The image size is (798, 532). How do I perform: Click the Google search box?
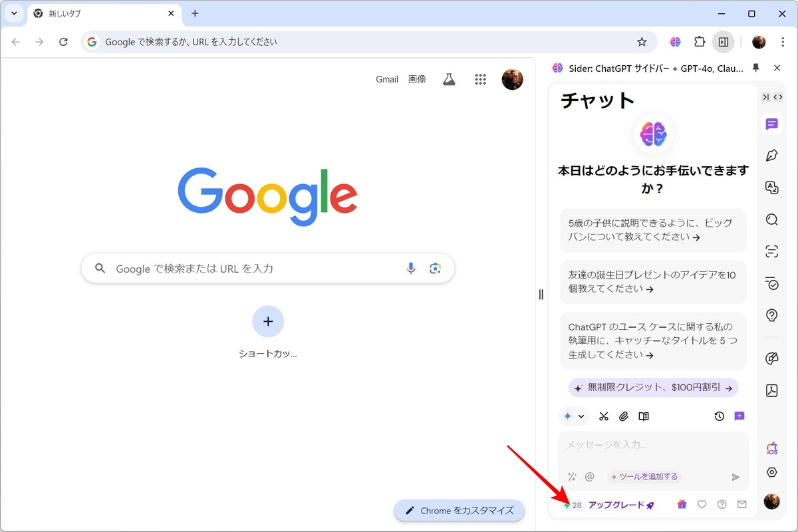[268, 269]
